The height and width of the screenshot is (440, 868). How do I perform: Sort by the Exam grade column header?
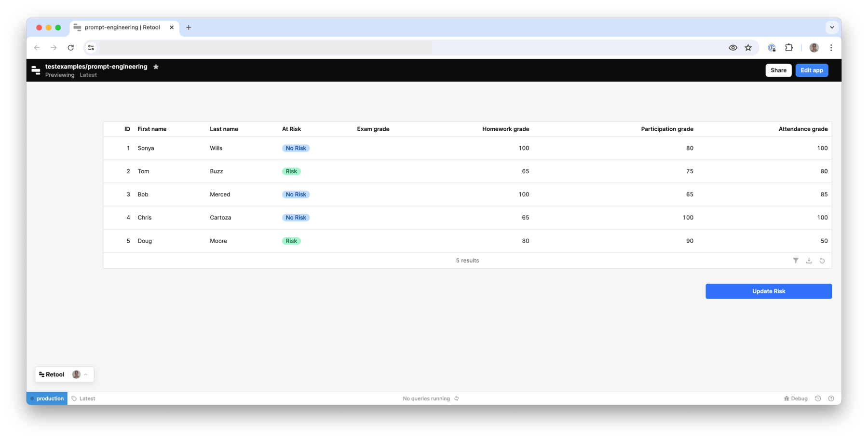tap(373, 129)
